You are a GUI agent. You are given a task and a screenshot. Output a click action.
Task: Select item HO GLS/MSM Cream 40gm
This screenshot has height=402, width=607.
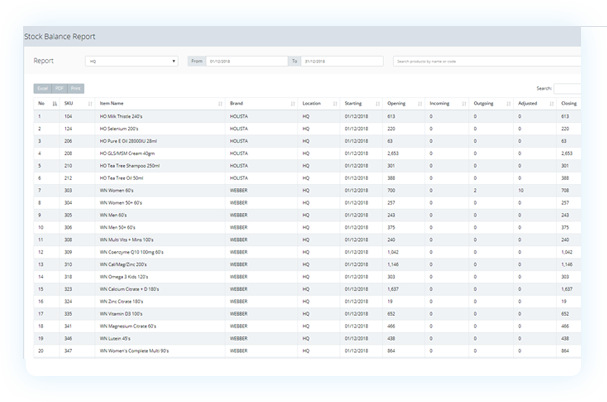127,153
